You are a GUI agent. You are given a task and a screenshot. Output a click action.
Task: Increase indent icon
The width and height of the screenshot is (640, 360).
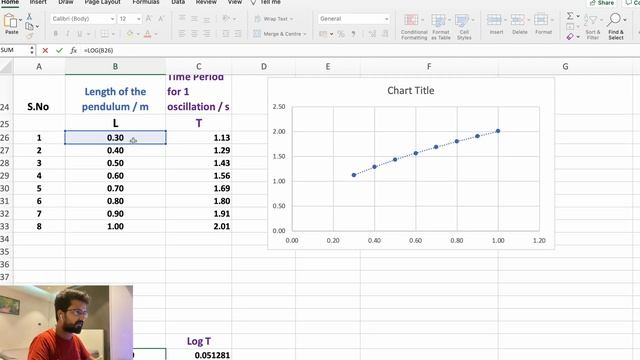coord(238,34)
